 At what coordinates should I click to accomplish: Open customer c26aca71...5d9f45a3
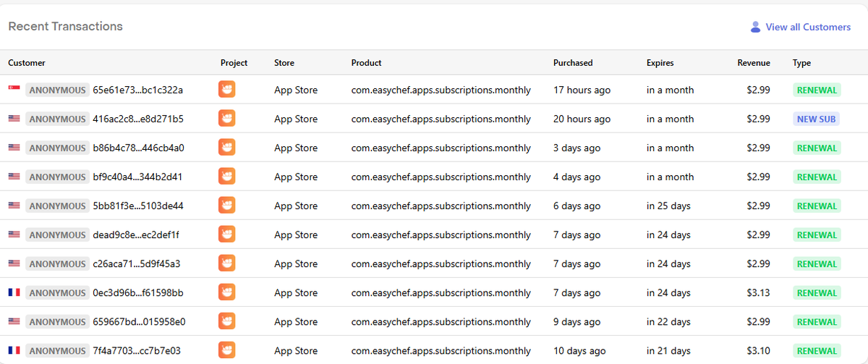(x=137, y=263)
